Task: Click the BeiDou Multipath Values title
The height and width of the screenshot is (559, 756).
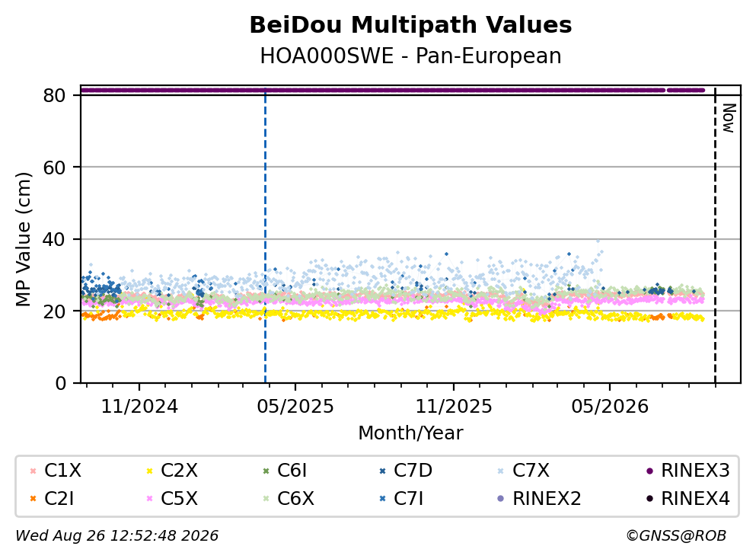Action: pyautogui.click(x=410, y=25)
